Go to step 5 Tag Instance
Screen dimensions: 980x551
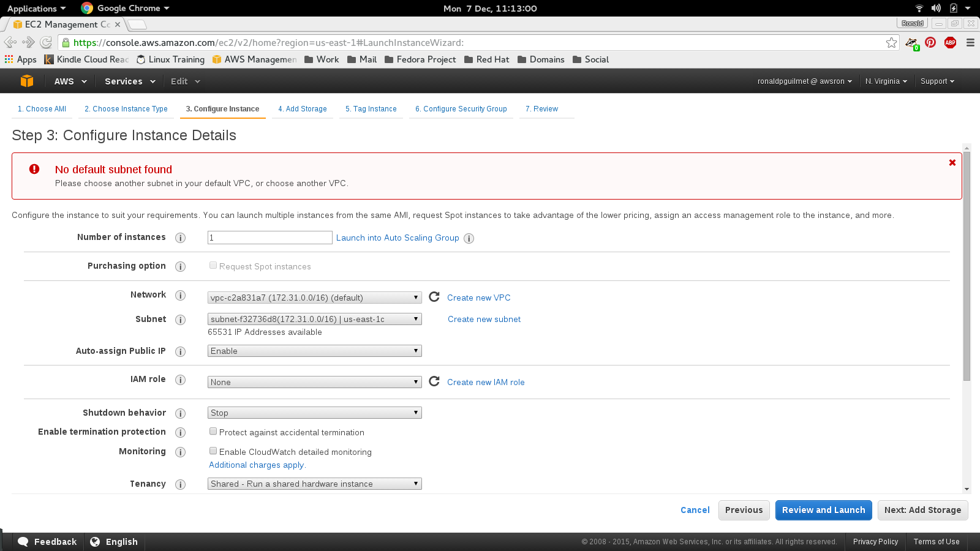tap(371, 109)
